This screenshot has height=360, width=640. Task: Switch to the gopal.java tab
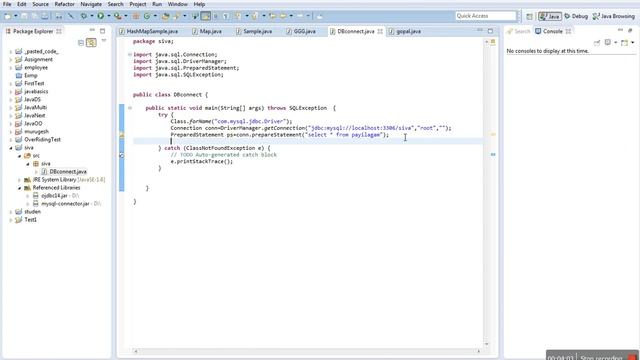click(404, 31)
